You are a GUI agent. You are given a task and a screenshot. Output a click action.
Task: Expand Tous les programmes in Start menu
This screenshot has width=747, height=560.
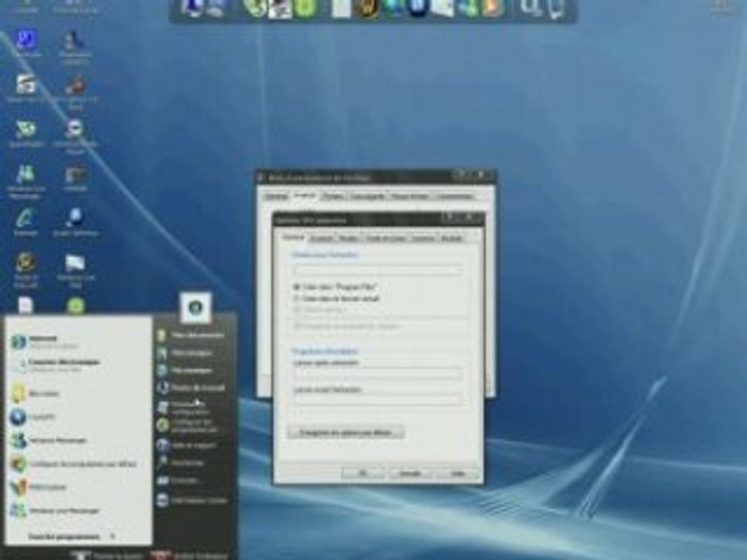72,537
